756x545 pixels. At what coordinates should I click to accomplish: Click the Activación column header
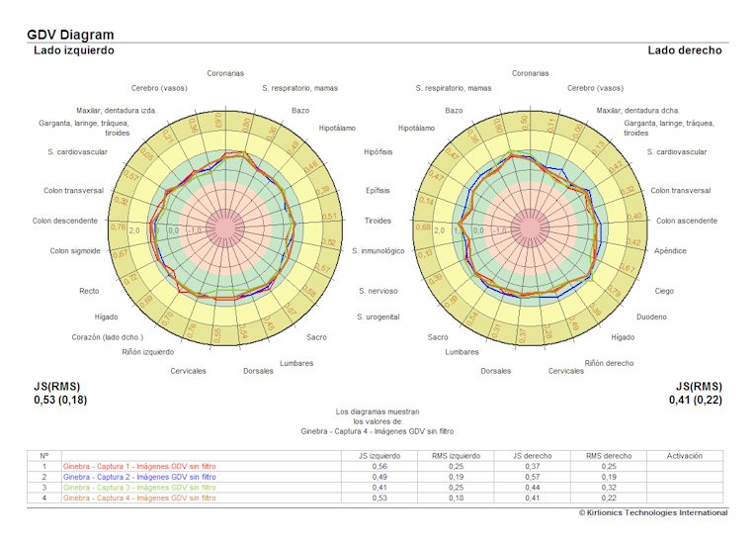point(685,455)
